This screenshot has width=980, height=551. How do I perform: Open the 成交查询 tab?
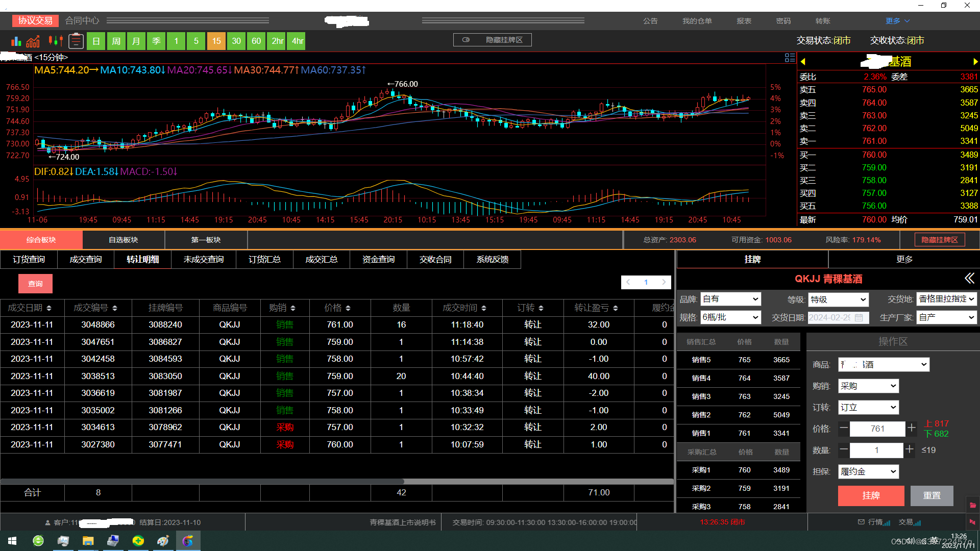pos(86,259)
